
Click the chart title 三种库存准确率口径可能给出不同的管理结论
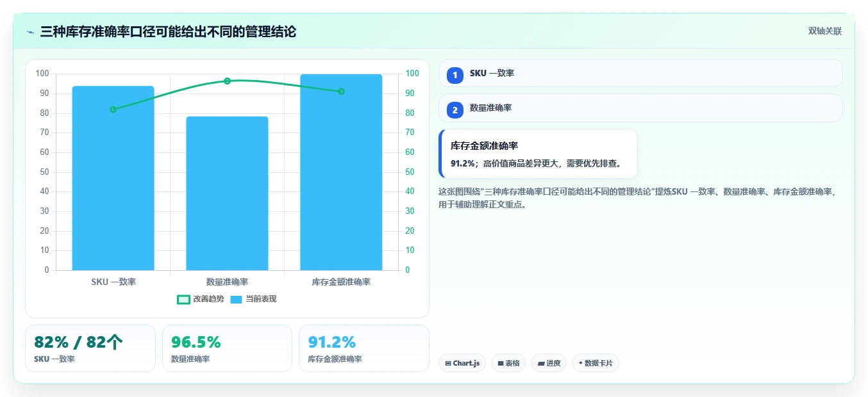click(168, 32)
